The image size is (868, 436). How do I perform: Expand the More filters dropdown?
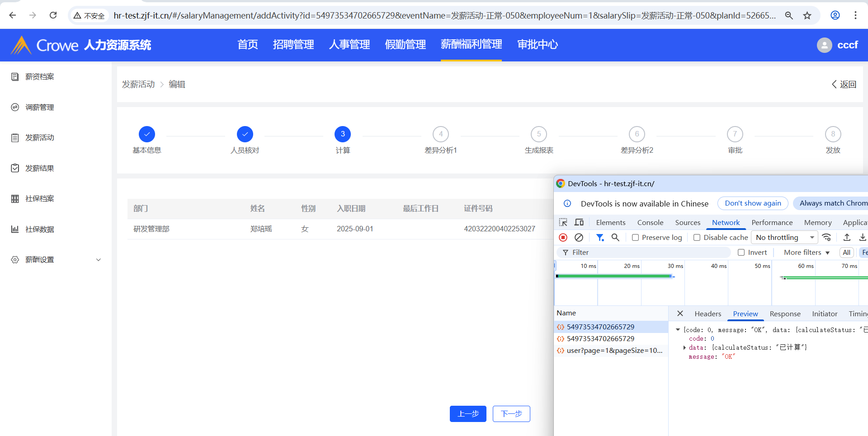pyautogui.click(x=807, y=253)
